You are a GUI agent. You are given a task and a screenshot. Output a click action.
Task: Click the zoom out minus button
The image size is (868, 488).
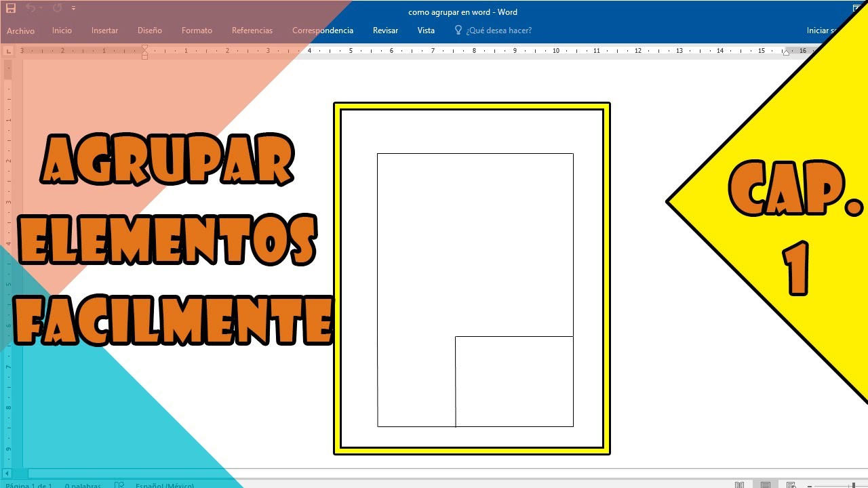coord(808,485)
